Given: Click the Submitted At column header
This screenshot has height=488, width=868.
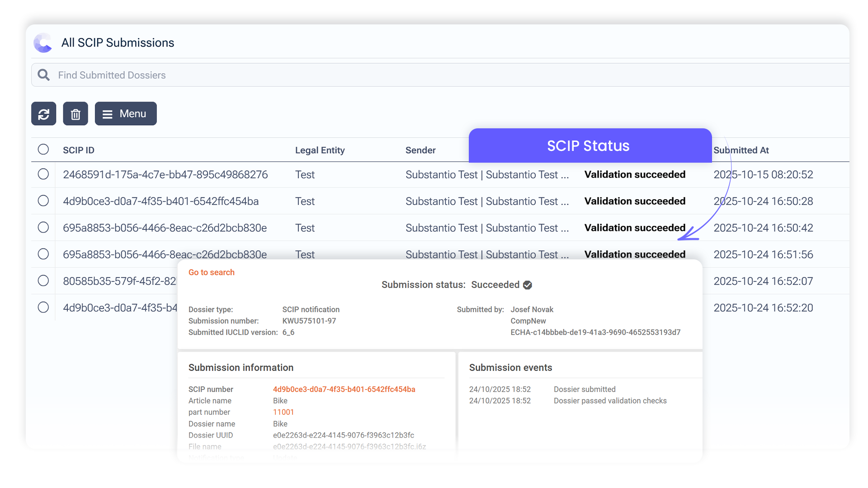Looking at the screenshot, I should 741,150.
